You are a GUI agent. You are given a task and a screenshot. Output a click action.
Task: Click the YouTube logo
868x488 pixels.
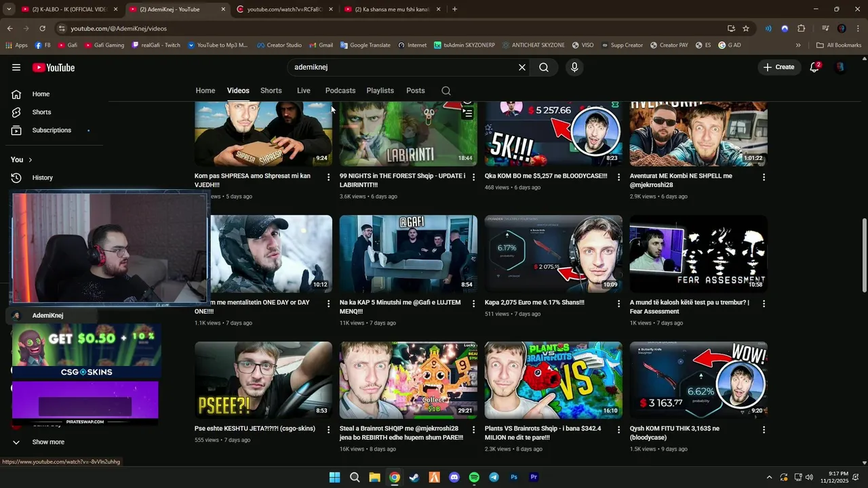click(54, 67)
